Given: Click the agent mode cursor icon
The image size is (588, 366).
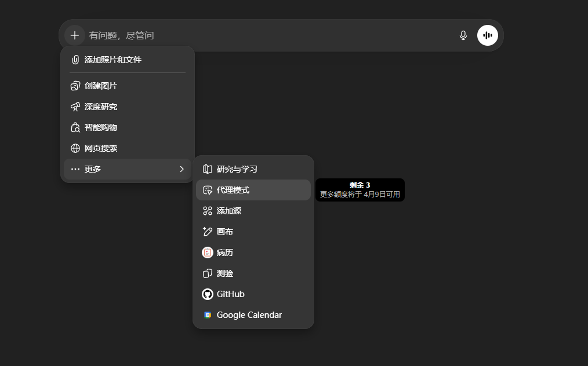Looking at the screenshot, I should pyautogui.click(x=208, y=190).
